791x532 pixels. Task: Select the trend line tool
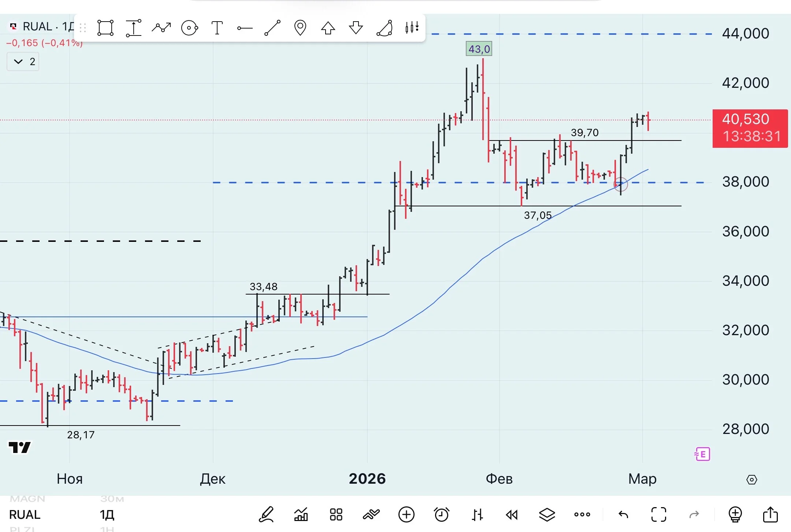point(272,28)
